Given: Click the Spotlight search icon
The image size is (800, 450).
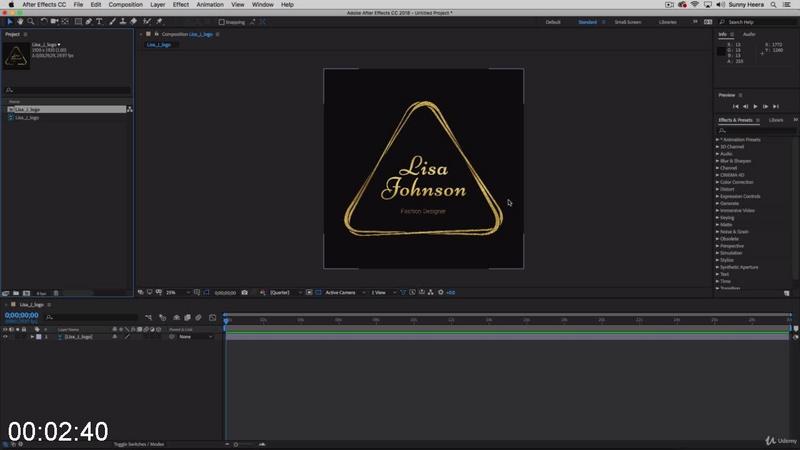Looking at the screenshot, I should [773, 5].
